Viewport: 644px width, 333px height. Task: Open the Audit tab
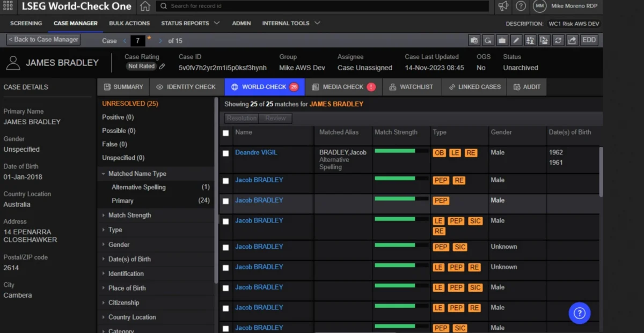(x=527, y=87)
